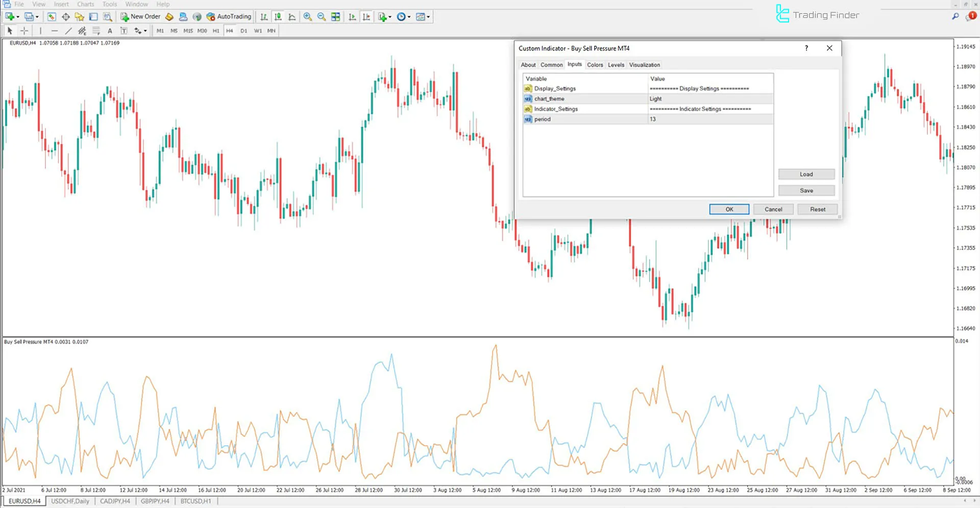The width and height of the screenshot is (980, 508).
Task: Open the Indicators list icon
Action: (382, 16)
